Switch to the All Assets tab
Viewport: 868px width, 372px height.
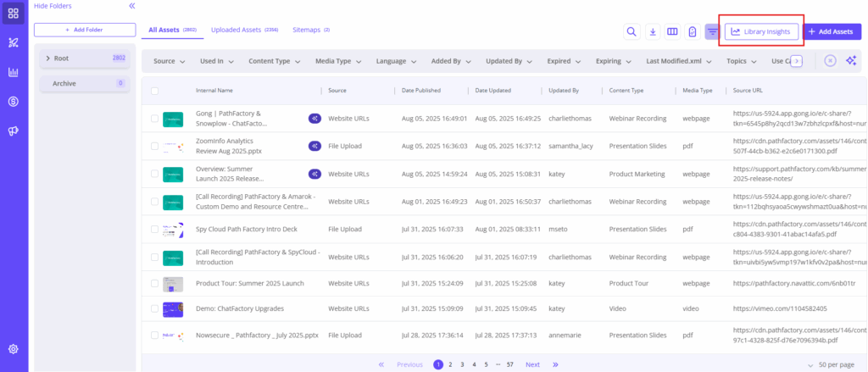tap(173, 30)
